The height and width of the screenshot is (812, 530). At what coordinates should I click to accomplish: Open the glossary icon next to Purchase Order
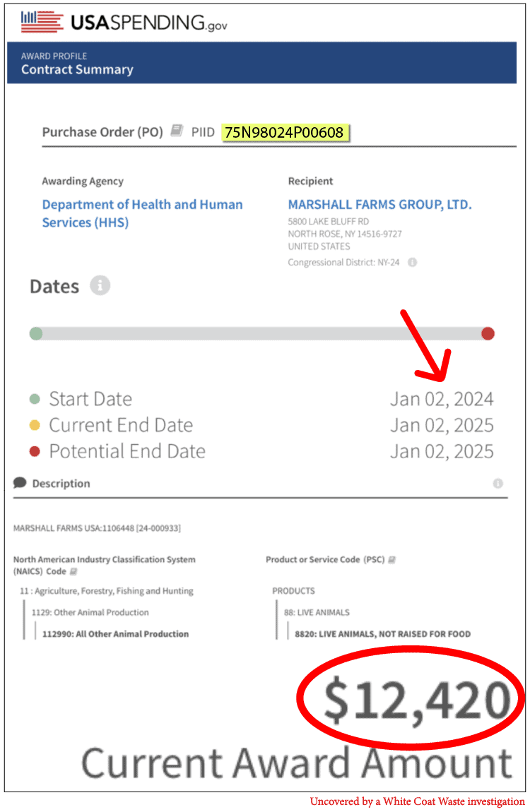(177, 131)
